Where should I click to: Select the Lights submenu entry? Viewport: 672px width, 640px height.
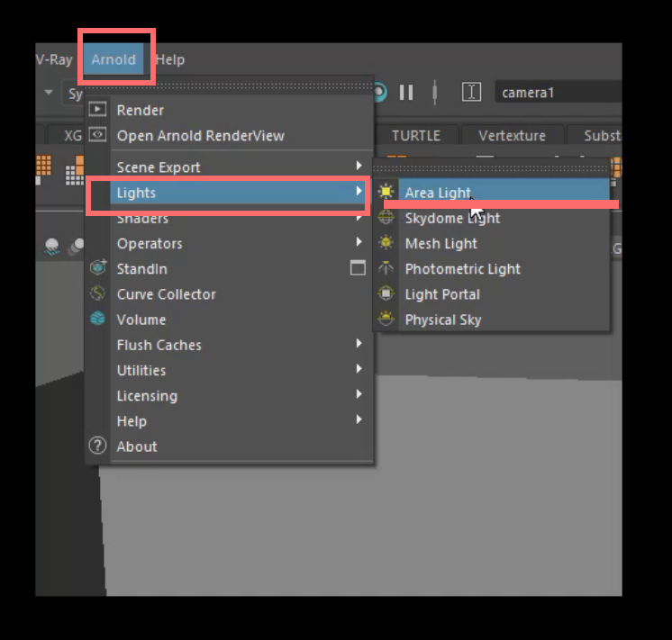click(230, 193)
